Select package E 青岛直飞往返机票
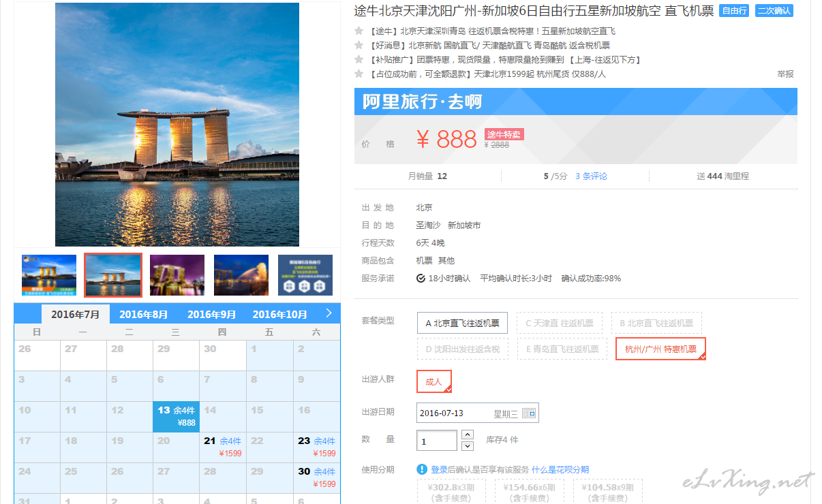Image resolution: width=822 pixels, height=504 pixels. coord(562,349)
